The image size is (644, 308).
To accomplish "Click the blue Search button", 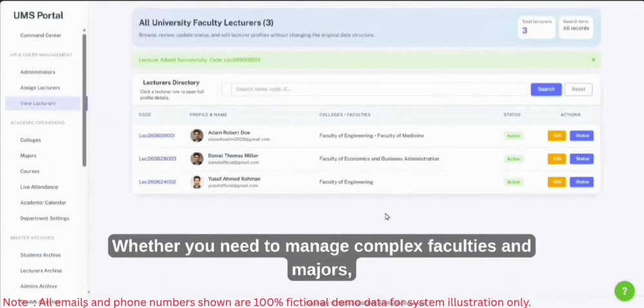I will (546, 89).
